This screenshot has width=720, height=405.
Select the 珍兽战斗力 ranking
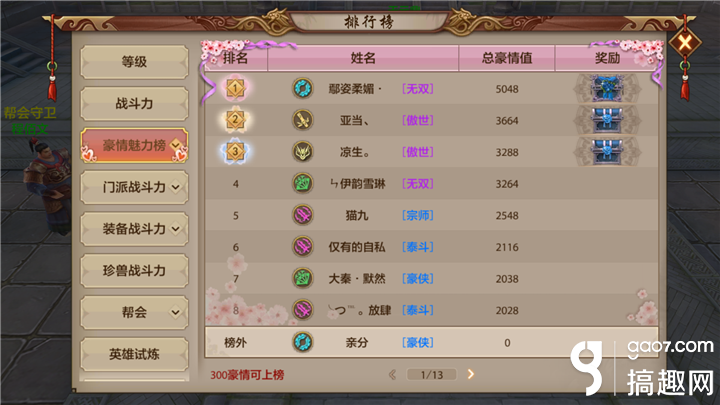click(x=134, y=270)
